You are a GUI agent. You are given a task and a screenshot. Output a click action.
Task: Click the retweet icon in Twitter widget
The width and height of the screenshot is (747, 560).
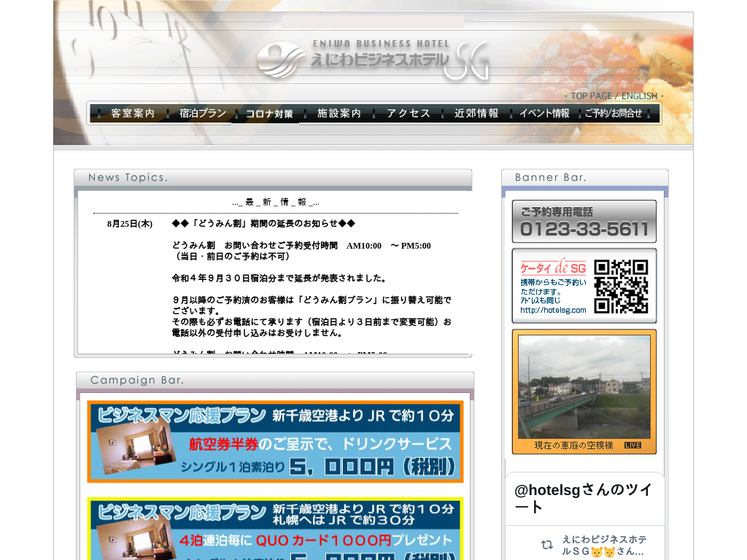click(x=547, y=544)
